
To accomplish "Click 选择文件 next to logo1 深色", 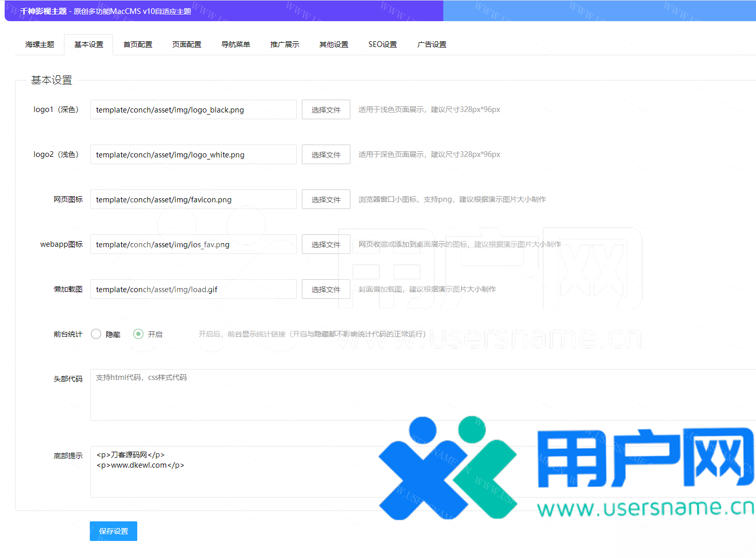I will coord(326,109).
